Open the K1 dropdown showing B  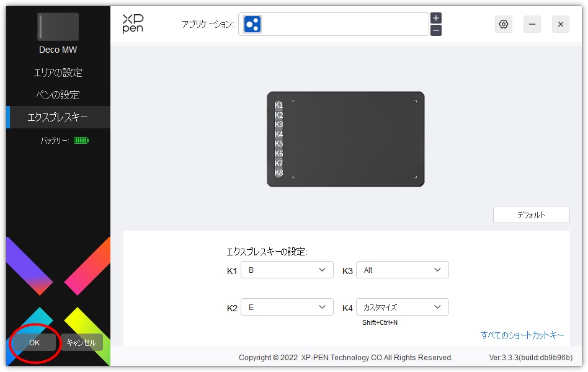tap(287, 270)
